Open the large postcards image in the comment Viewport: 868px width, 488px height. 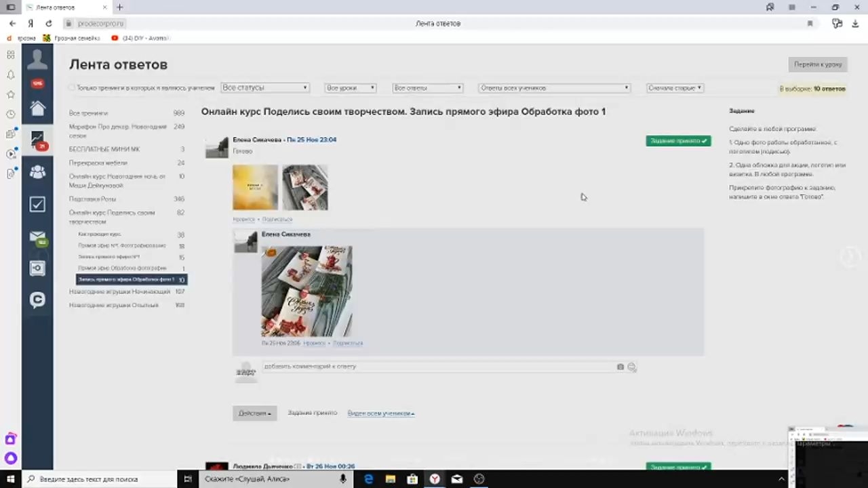pos(307,291)
